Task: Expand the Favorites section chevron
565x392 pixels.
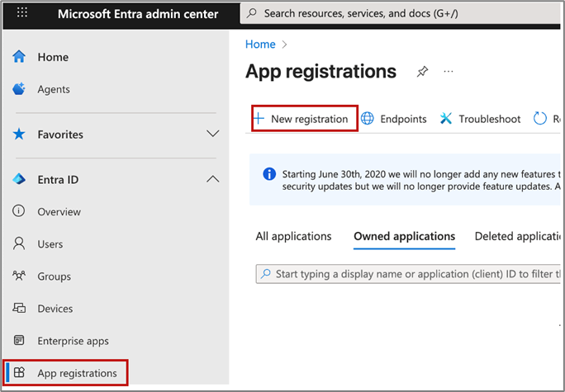Action: click(212, 134)
